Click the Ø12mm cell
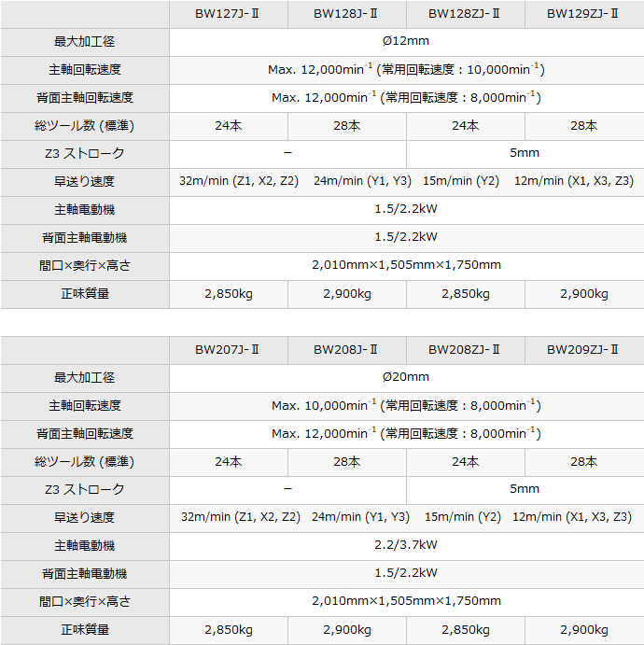Screen dimensions: 644x645 tap(406, 41)
